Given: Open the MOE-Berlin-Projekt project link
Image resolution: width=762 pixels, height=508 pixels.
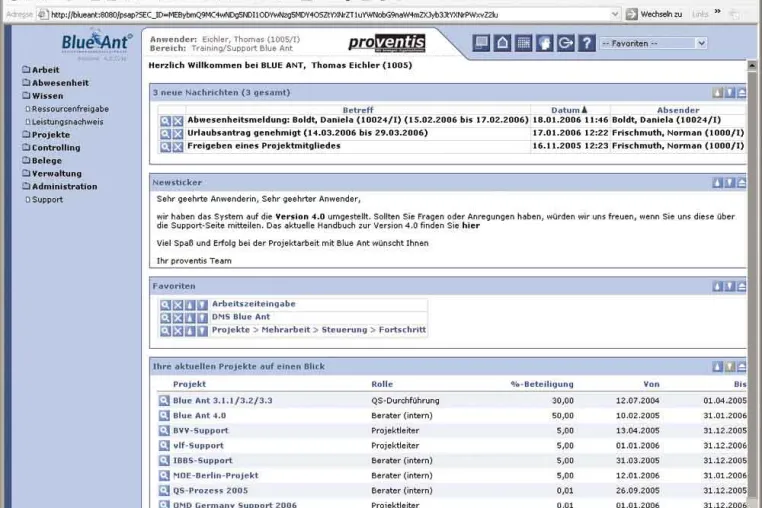Looking at the screenshot, I should [216, 475].
